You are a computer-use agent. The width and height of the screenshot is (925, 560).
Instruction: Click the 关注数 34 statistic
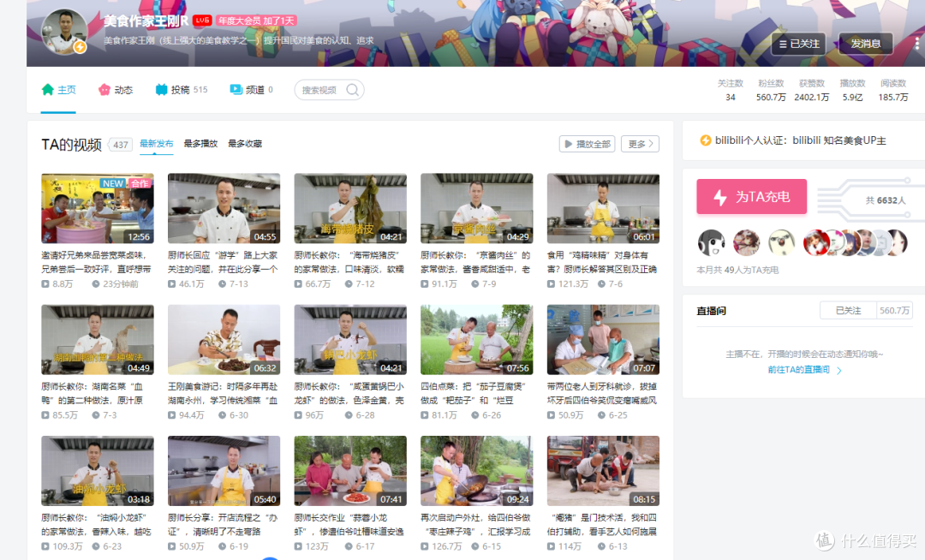pos(731,90)
